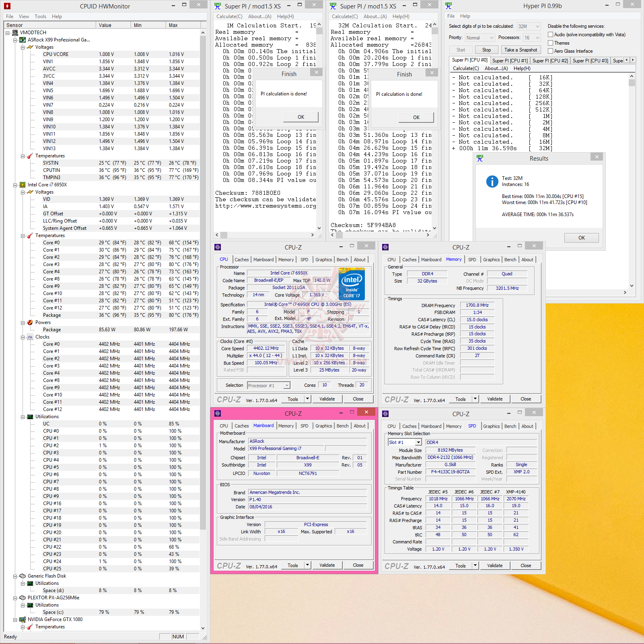Click the Super PI 32M window icon
The width and height of the screenshot is (644, 644).
click(x=333, y=6)
